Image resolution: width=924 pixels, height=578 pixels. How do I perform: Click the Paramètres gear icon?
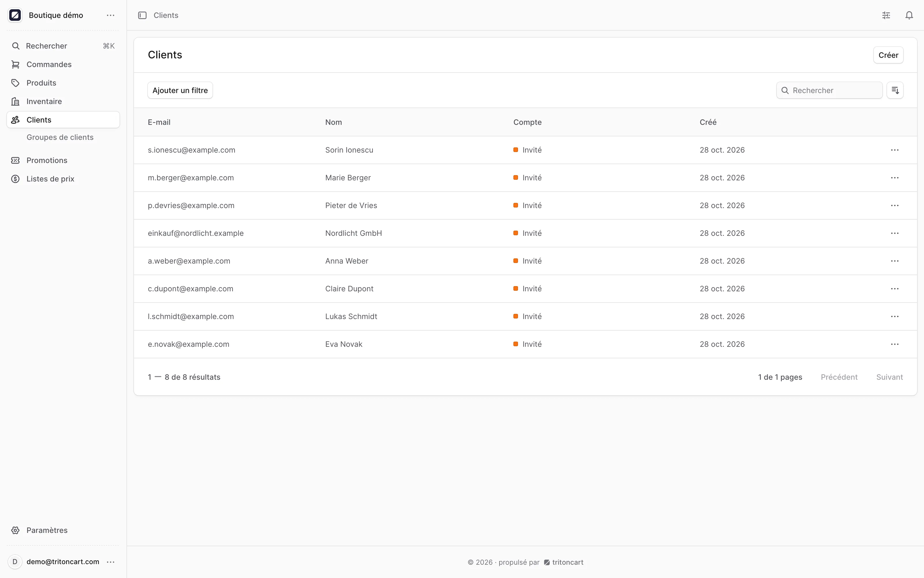pyautogui.click(x=15, y=530)
